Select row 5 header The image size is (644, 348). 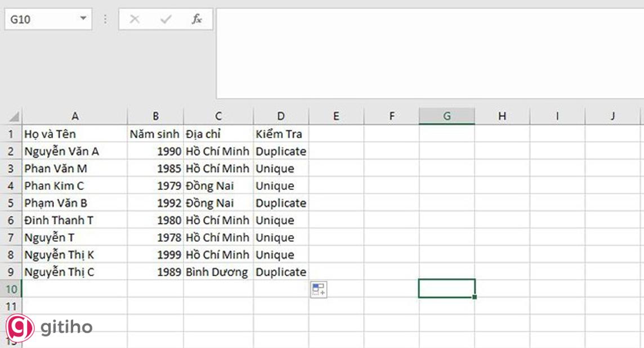(x=11, y=203)
